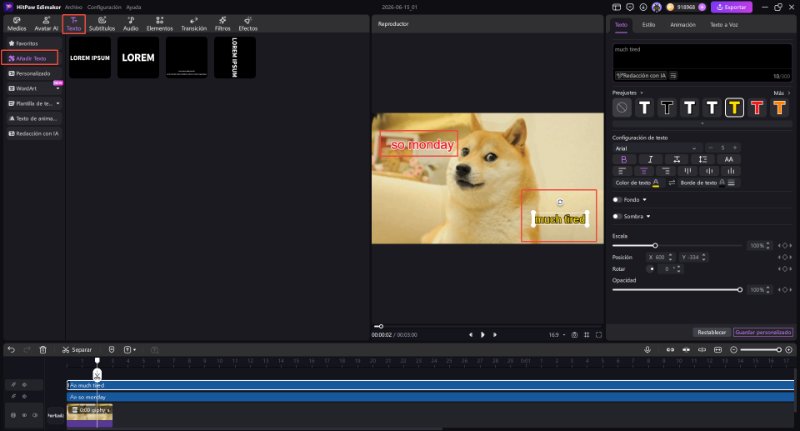
Task: Apply the red T text preset
Action: coord(757,108)
